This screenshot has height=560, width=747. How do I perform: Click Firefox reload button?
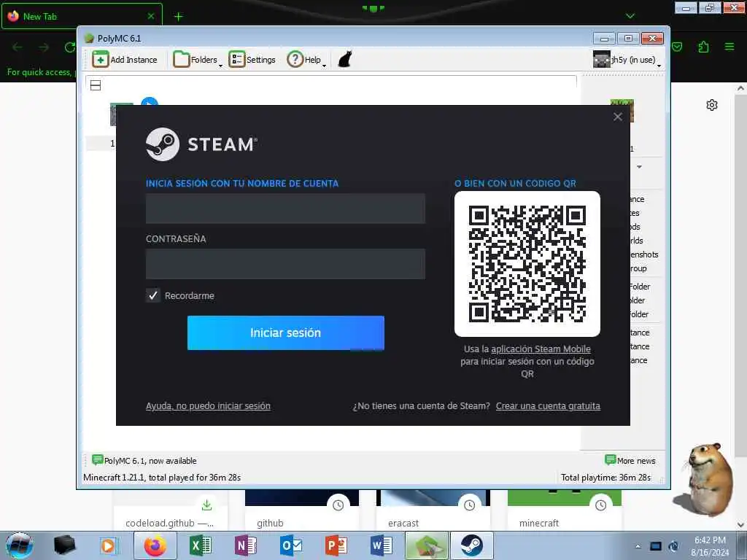70,47
